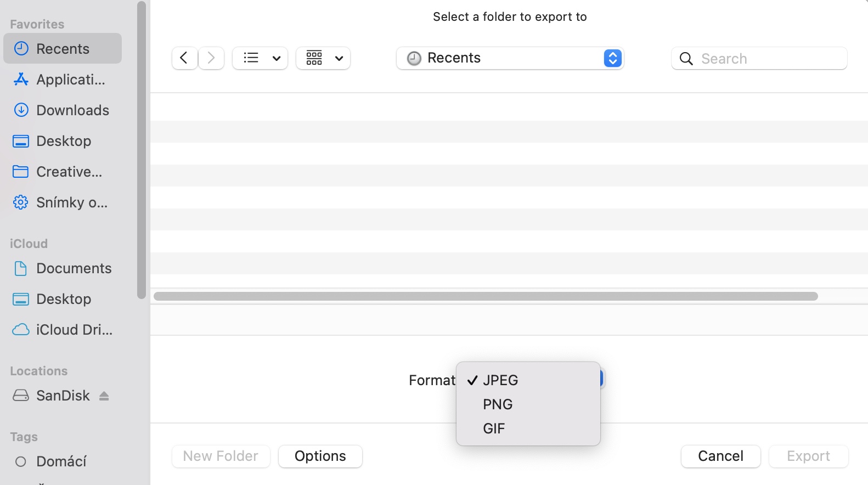Choose GIF from the format menu
Image resolution: width=868 pixels, height=485 pixels.
click(494, 428)
